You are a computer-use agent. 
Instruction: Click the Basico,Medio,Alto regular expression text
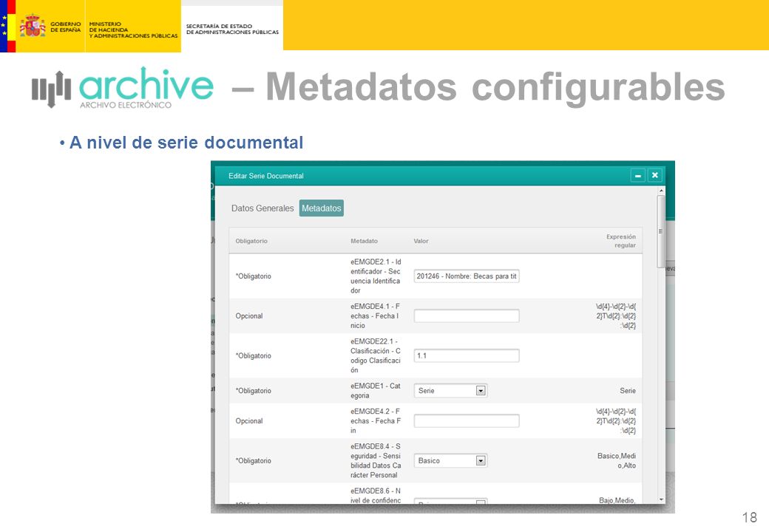pyautogui.click(x=617, y=460)
